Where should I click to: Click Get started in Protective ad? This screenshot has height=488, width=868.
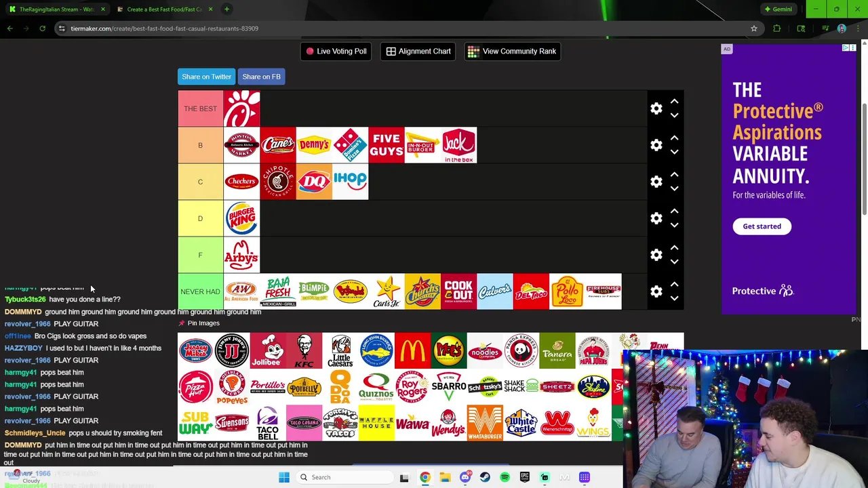coord(762,226)
